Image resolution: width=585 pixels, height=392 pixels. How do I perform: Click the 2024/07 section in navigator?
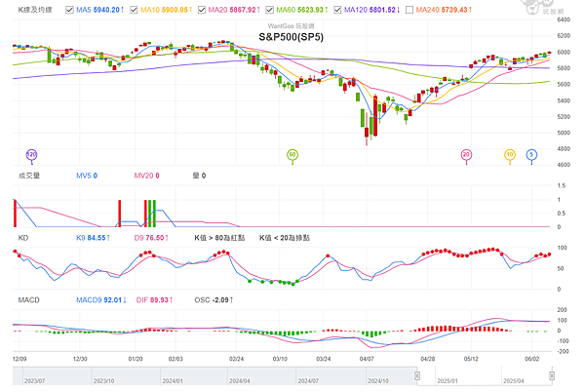tap(308, 381)
